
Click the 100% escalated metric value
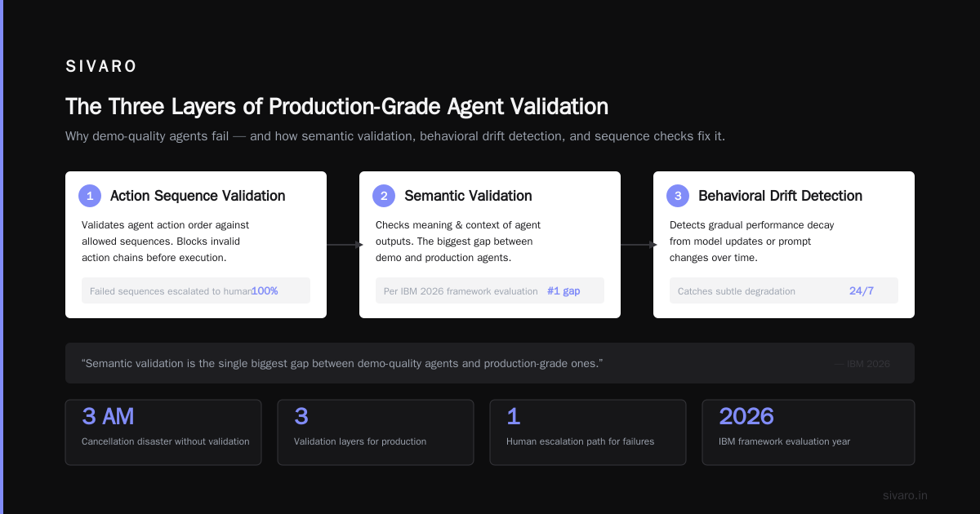point(265,290)
